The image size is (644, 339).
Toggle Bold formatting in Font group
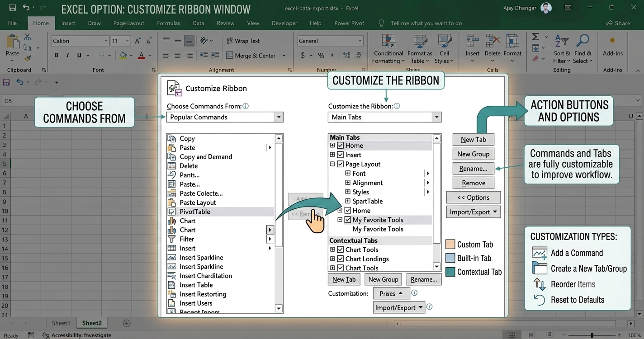(x=57, y=55)
